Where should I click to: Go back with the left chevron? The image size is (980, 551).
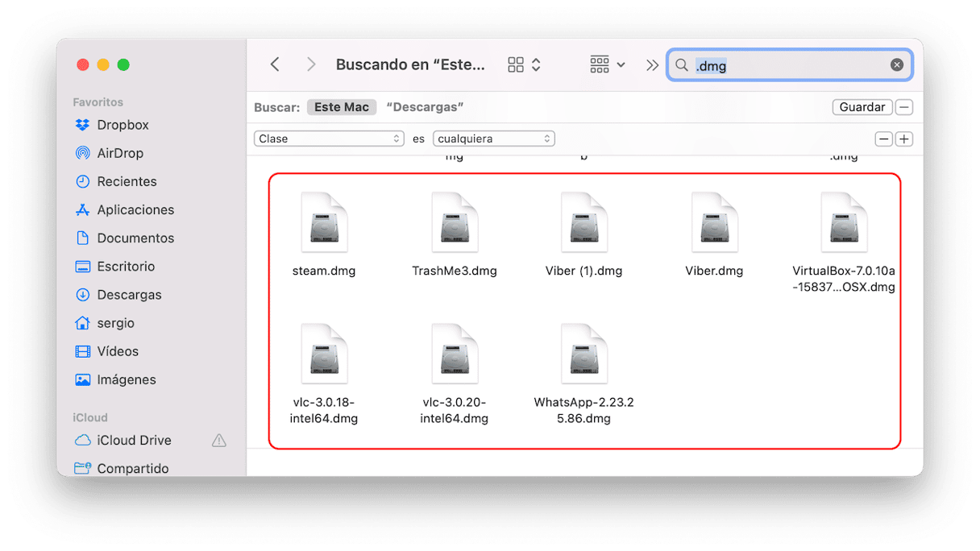275,64
